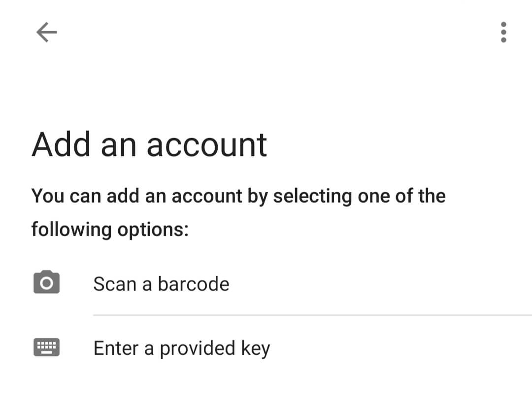Screen dimensions: 532x418
Task: Click the word "barcode" in the first option
Action: 194,284
